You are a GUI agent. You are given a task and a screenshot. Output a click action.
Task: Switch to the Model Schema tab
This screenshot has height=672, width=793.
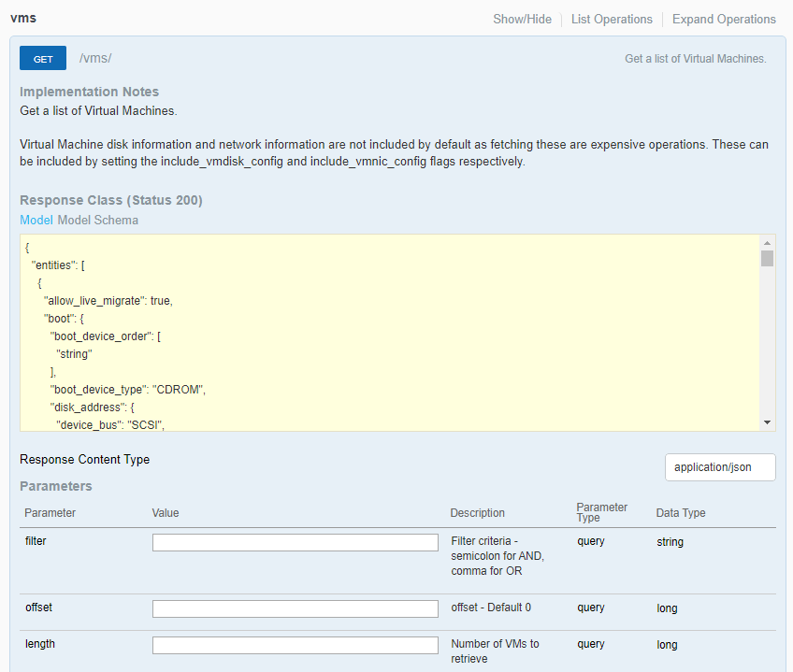click(x=98, y=221)
